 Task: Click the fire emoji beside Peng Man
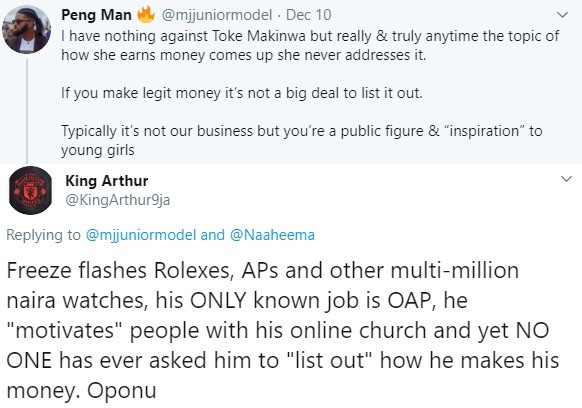click(146, 14)
